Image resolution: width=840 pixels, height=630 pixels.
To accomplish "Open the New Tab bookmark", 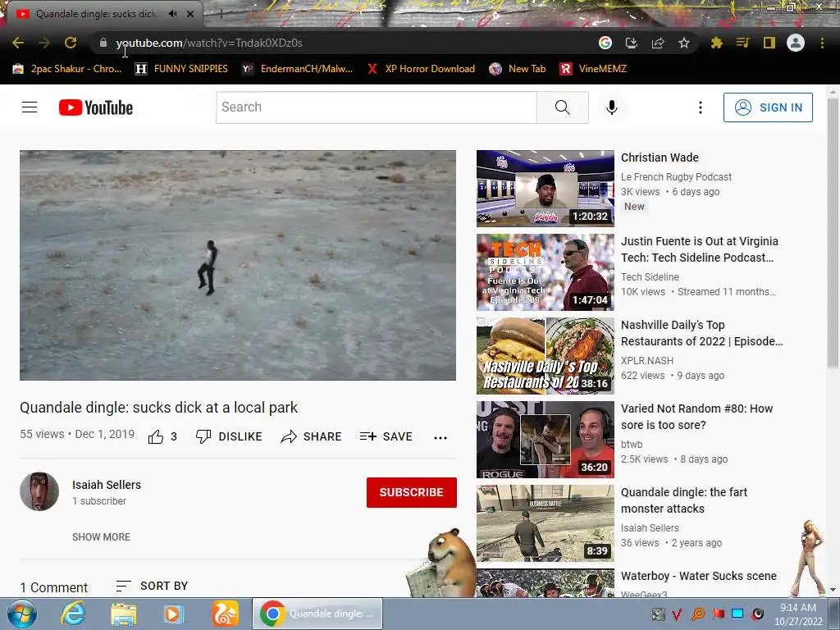I will click(x=518, y=69).
